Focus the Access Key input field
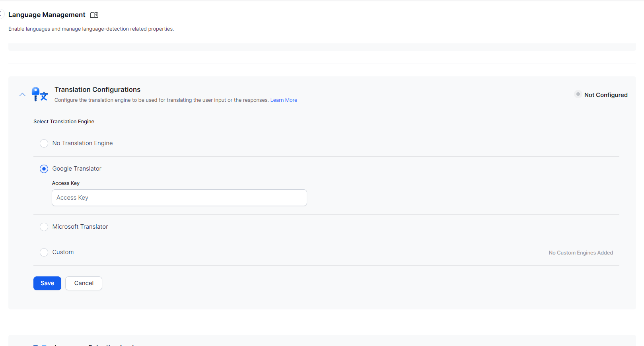This screenshot has height=346, width=644. (179, 198)
